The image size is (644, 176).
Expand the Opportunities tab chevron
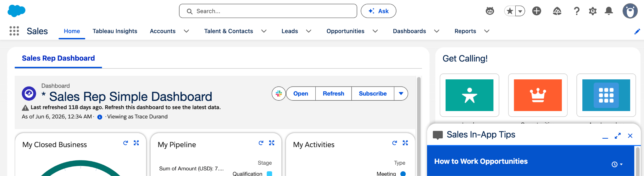[x=375, y=31]
